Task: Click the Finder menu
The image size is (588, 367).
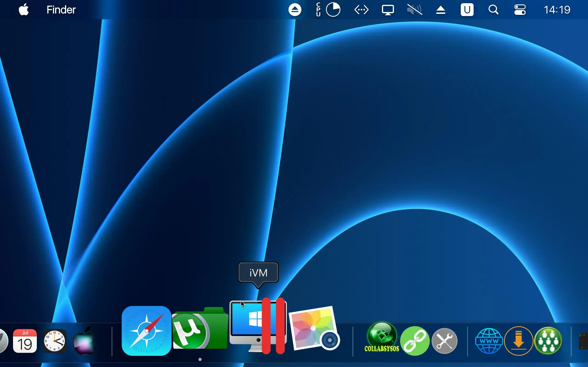Action: (61, 10)
